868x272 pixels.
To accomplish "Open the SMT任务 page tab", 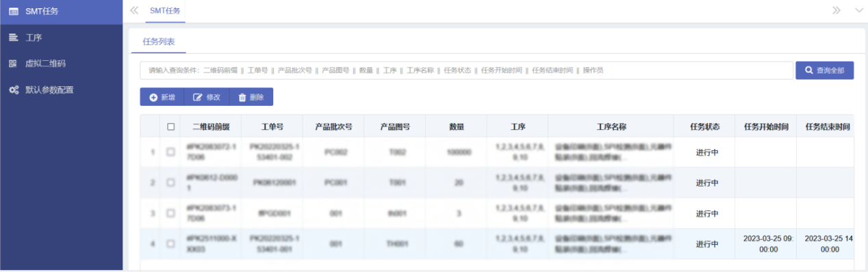I will 162,11.
